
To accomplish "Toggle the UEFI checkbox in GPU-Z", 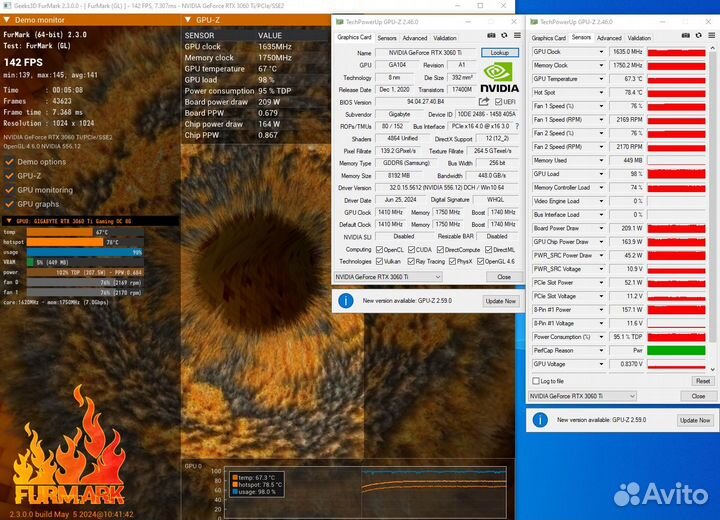I will pyautogui.click(x=498, y=102).
